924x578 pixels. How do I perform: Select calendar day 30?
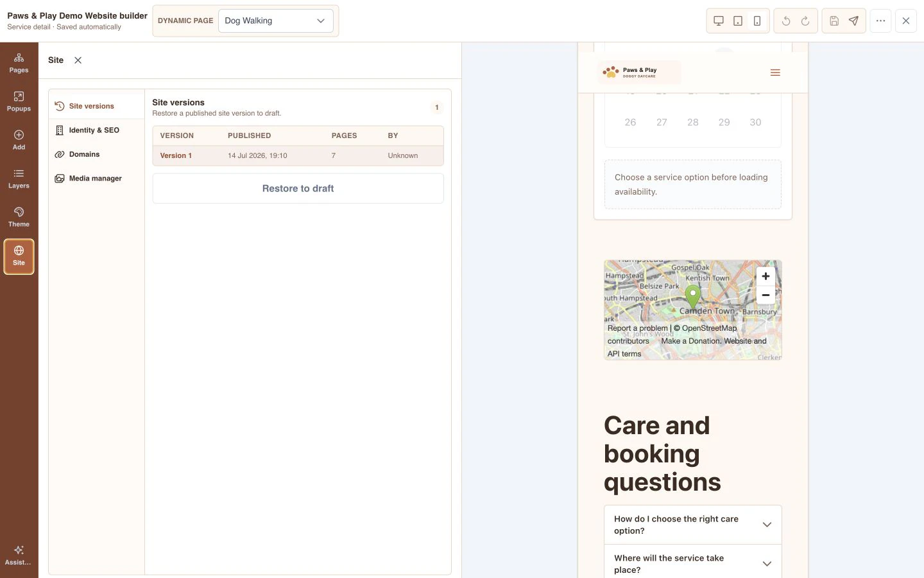pyautogui.click(x=755, y=122)
